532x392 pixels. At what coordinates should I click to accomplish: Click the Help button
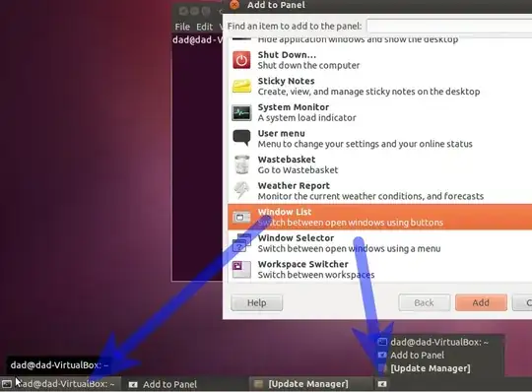click(x=256, y=302)
